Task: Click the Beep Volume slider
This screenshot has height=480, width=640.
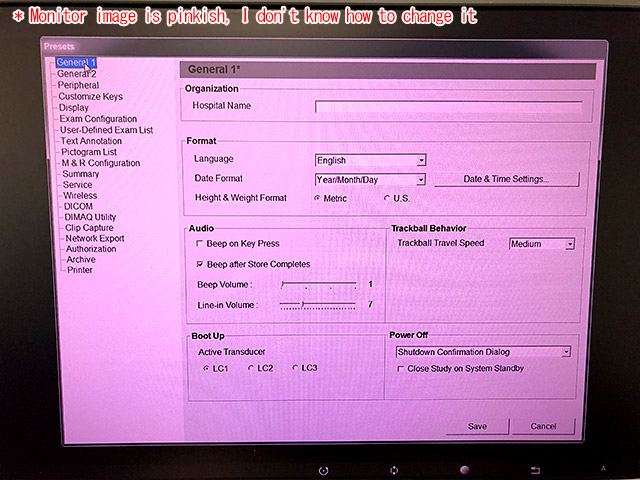Action: click(x=319, y=284)
